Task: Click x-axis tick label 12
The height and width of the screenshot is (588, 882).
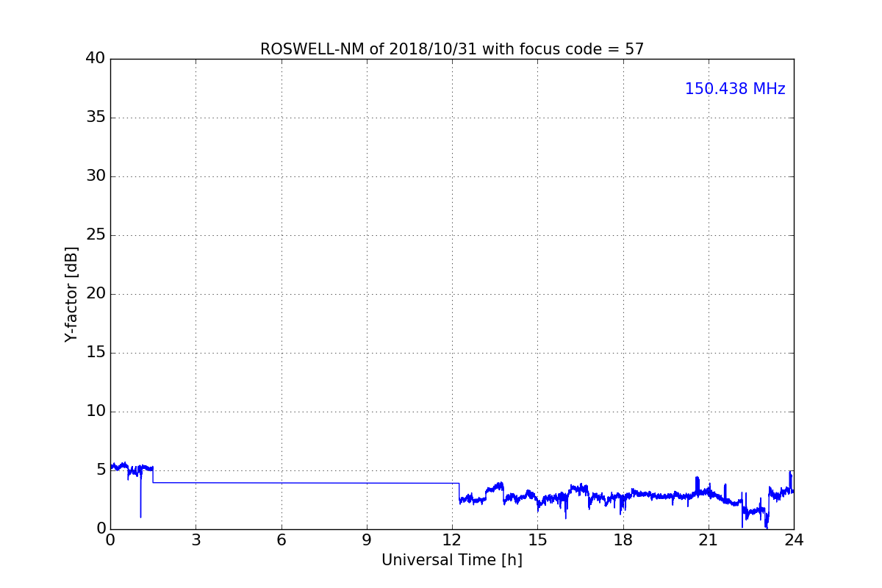Action: pyautogui.click(x=452, y=540)
